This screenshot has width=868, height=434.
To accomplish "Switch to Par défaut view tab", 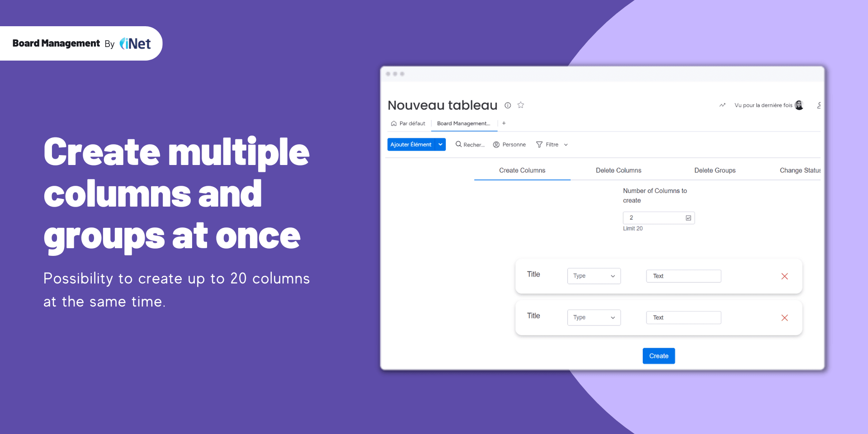I will pos(408,123).
